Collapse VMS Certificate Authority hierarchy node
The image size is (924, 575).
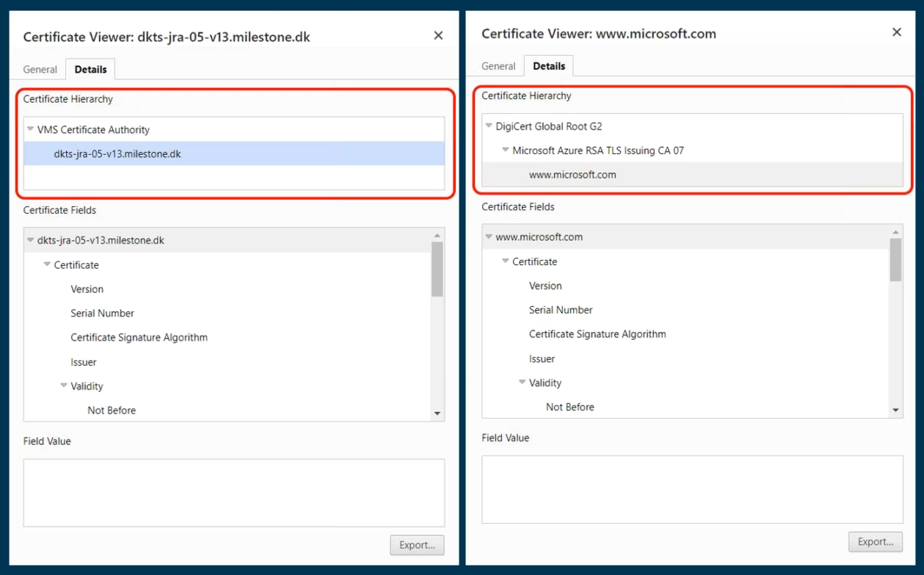30,129
